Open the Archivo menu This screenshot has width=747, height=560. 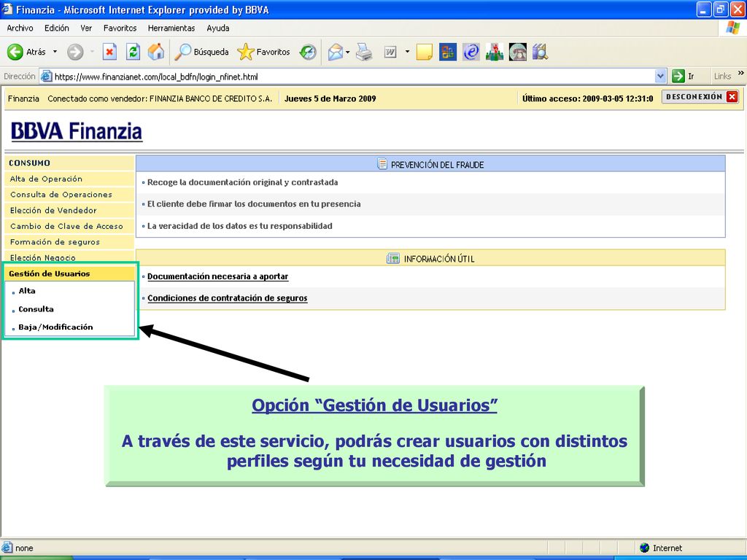click(20, 28)
